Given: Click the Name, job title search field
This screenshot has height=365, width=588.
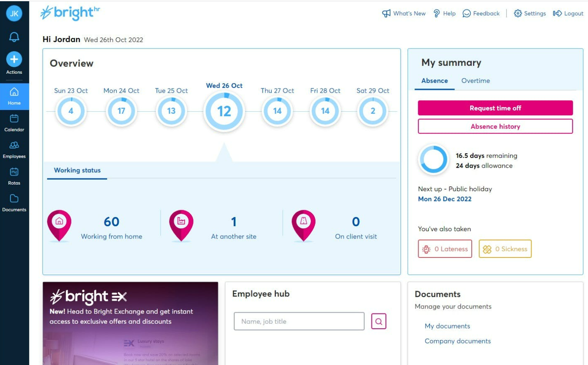Looking at the screenshot, I should click(x=299, y=321).
